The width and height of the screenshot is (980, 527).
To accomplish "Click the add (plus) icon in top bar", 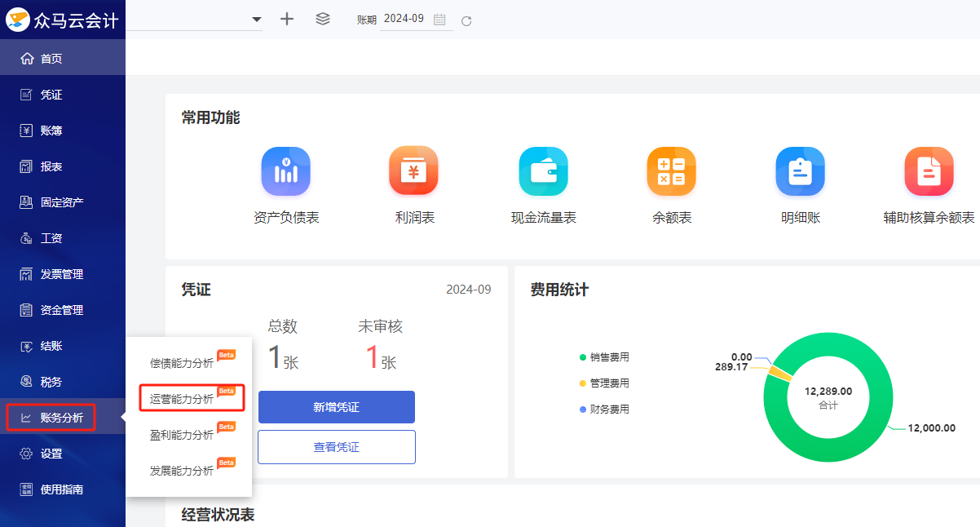I will pyautogui.click(x=287, y=19).
